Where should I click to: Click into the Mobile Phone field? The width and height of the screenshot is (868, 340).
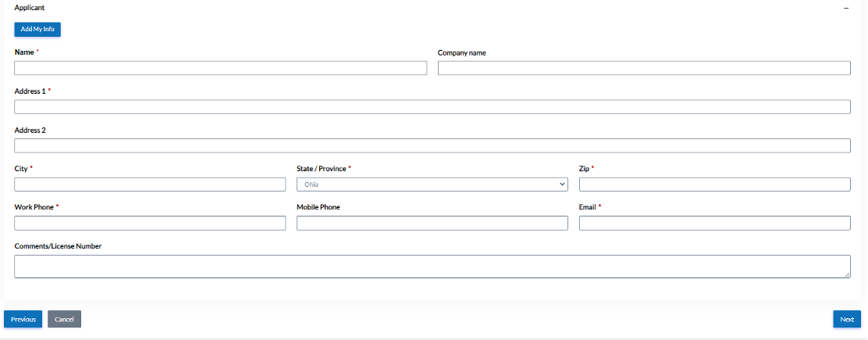[432, 224]
